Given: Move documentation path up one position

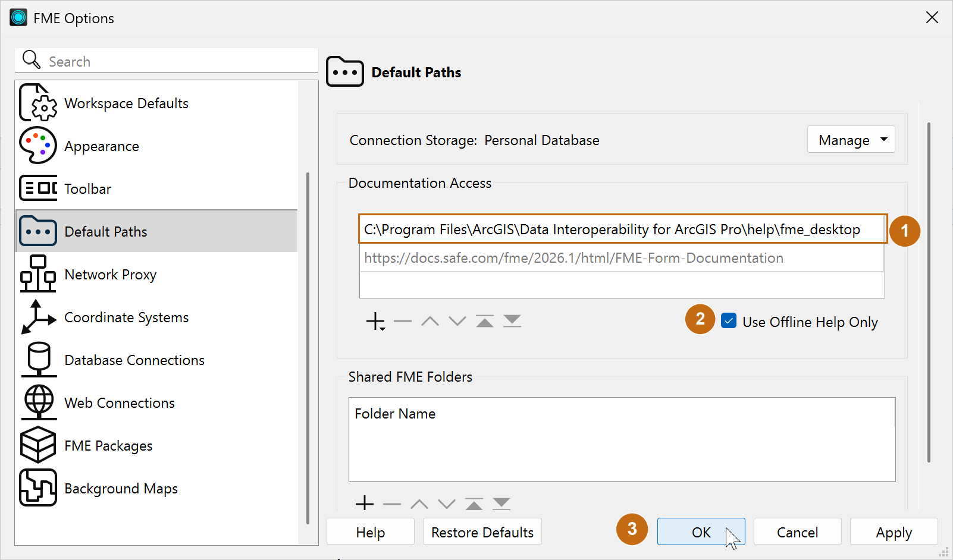Looking at the screenshot, I should pyautogui.click(x=430, y=322).
